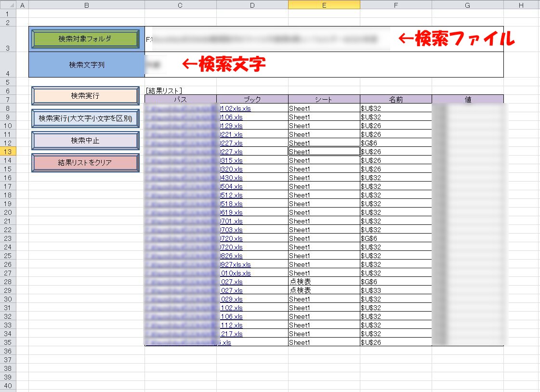Open the 504.xls workbook link
Screen dimensions: 540x392
tap(231, 186)
